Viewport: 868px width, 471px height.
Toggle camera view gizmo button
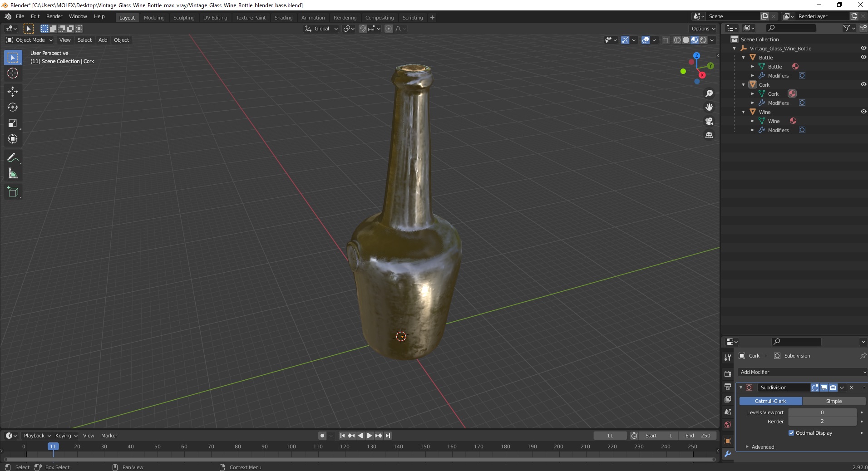pos(709,121)
